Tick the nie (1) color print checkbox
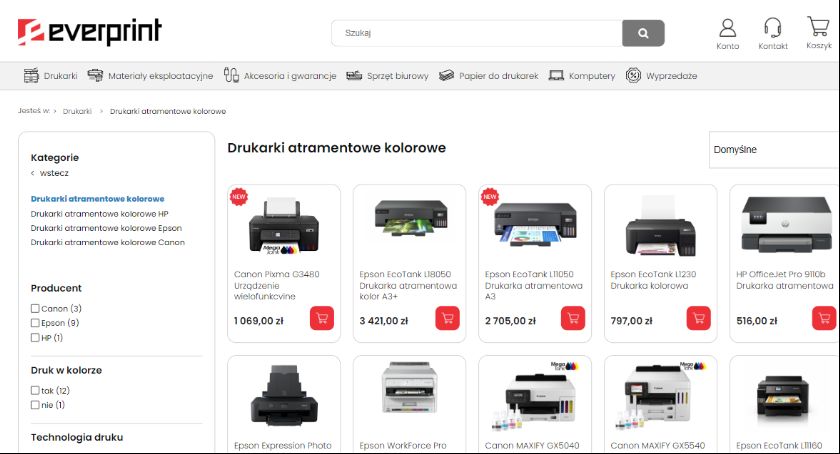 pos(35,405)
